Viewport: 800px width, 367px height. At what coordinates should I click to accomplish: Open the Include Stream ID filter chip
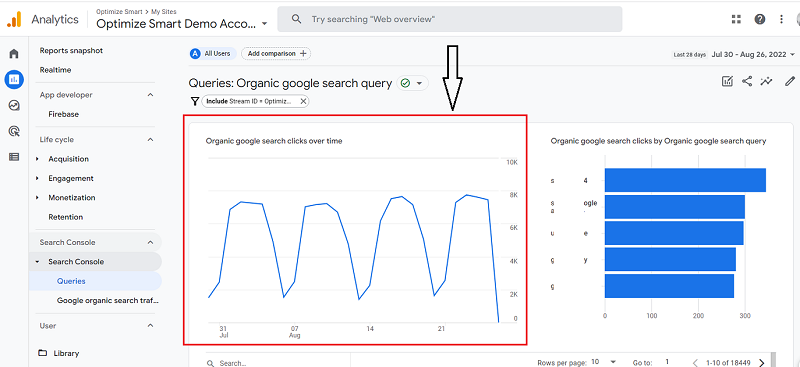tap(255, 102)
